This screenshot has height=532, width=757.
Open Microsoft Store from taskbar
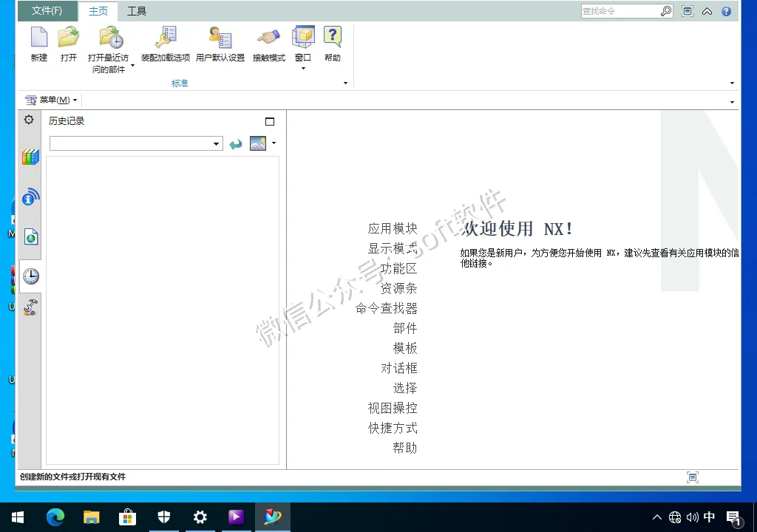tap(127, 517)
